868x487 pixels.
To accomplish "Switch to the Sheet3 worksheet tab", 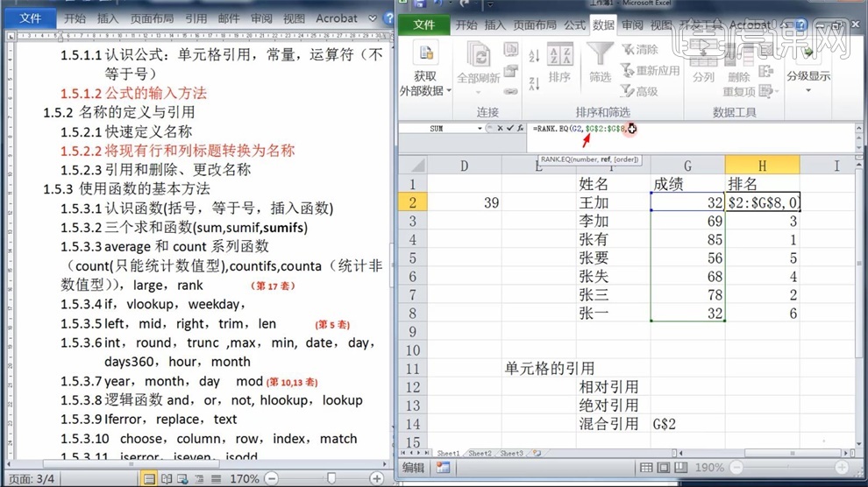I will coord(511,454).
